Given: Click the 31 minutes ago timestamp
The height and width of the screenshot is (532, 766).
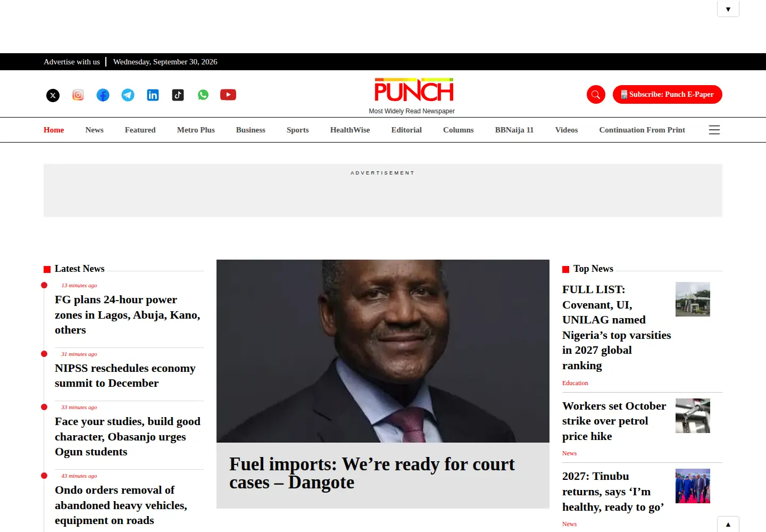Looking at the screenshot, I should point(79,354).
